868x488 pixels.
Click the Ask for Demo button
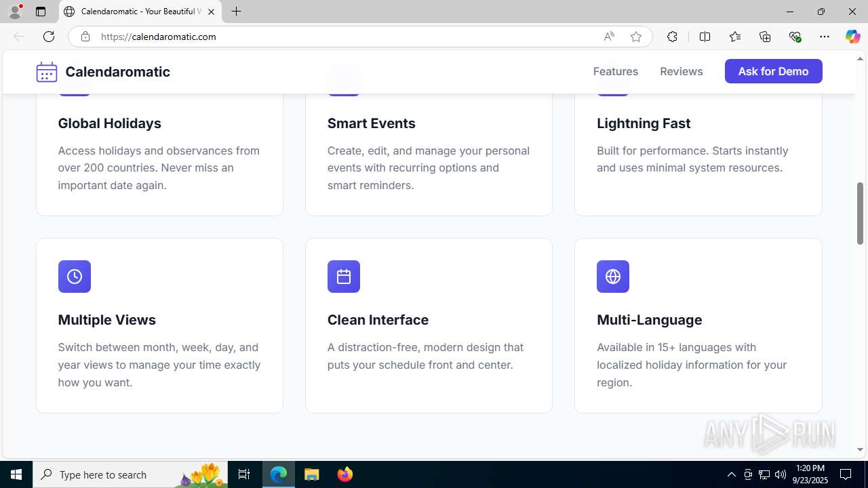[774, 71]
